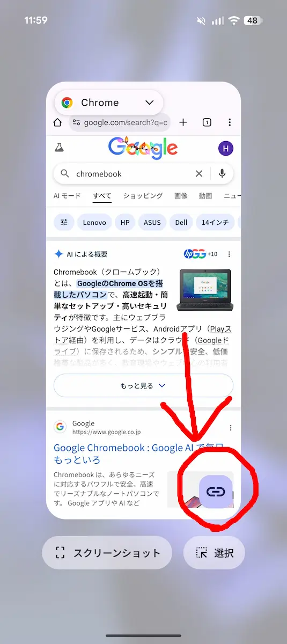Open the tab switcher showing 1 tab
The height and width of the screenshot is (644, 287).
tap(207, 122)
